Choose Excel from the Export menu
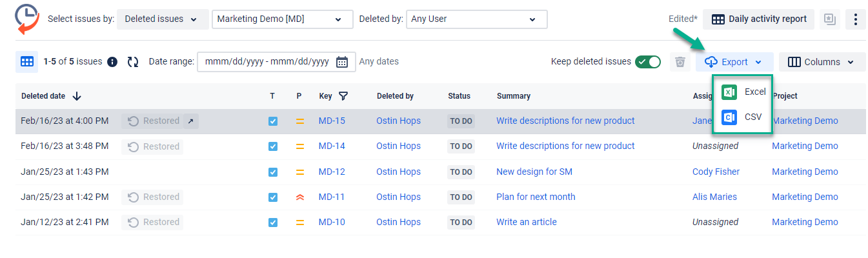 click(743, 92)
